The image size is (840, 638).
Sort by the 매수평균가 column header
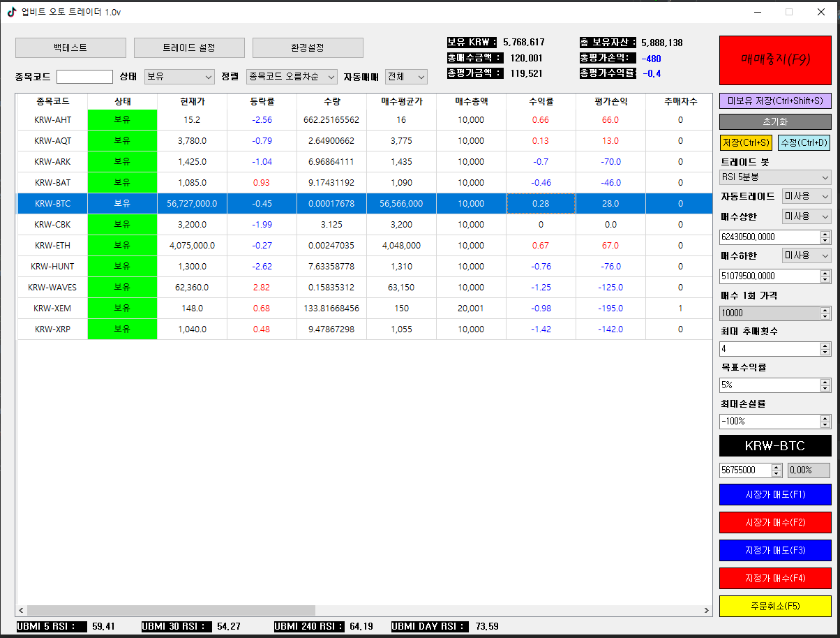click(x=401, y=101)
